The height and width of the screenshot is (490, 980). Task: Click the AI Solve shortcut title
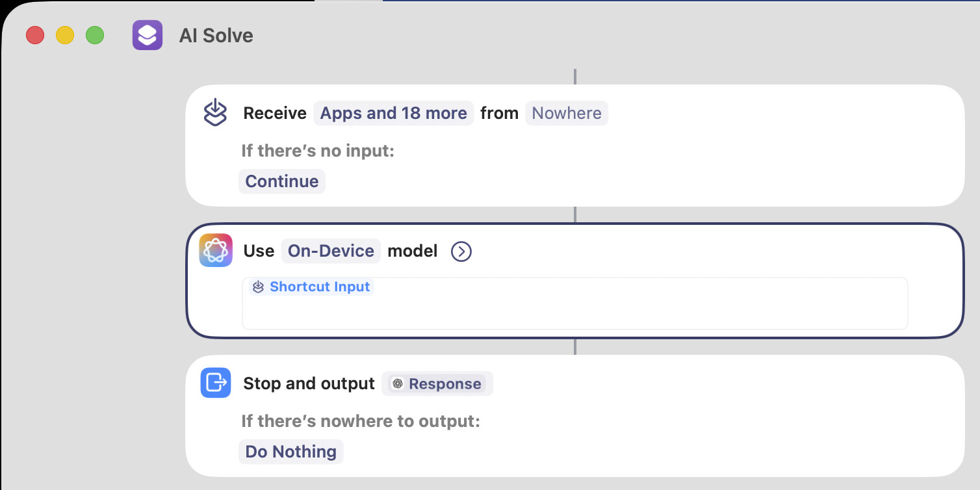click(216, 35)
